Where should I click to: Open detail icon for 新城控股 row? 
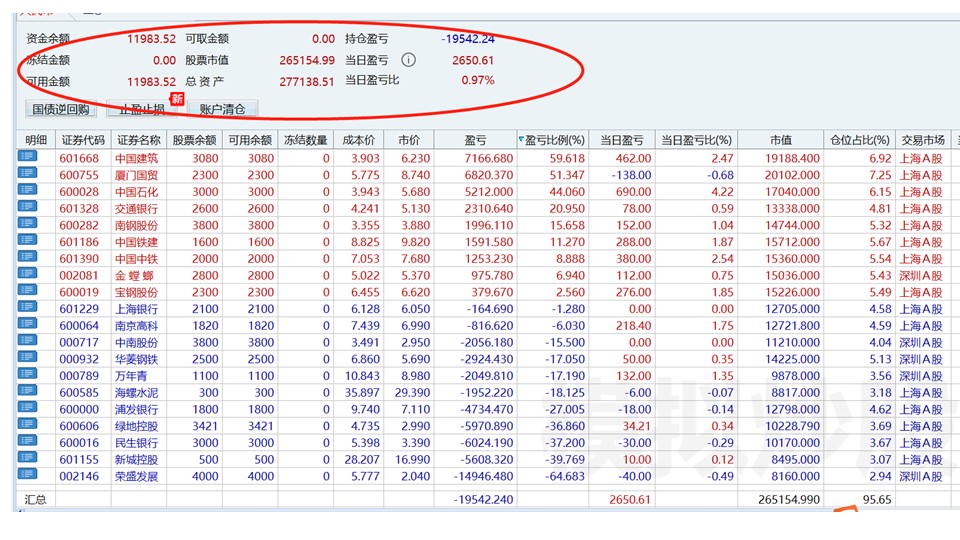pos(28,458)
